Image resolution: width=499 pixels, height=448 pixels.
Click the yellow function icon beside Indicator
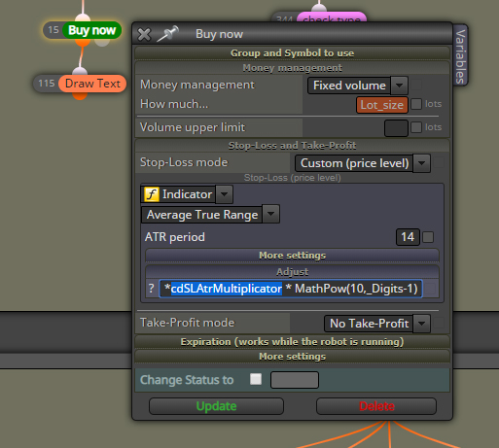tap(152, 194)
